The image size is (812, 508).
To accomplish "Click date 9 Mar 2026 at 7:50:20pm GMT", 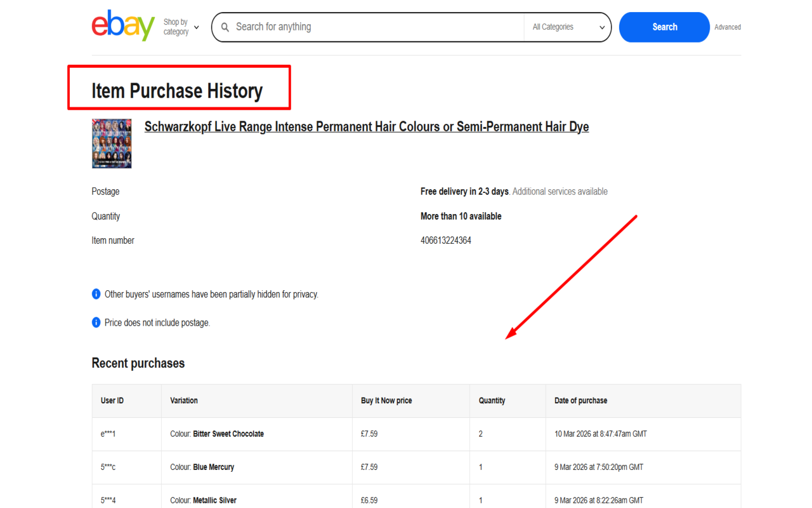I will pos(599,467).
